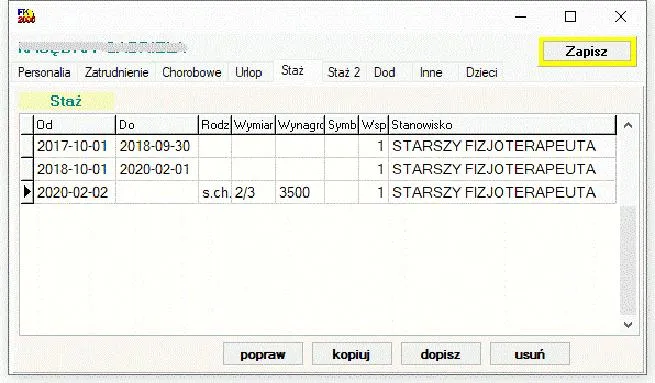Image resolution: width=655 pixels, height=383 pixels.
Task: Open the Dod tab
Action: pos(385,72)
